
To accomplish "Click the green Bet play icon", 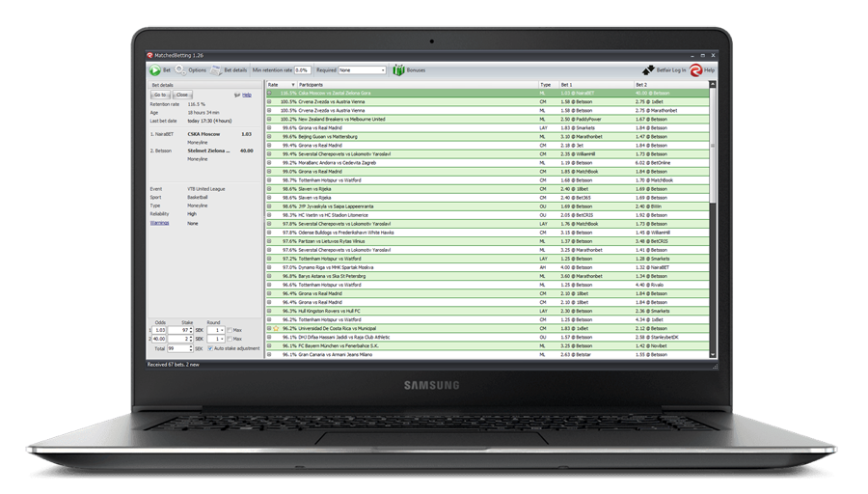I will pyautogui.click(x=154, y=70).
